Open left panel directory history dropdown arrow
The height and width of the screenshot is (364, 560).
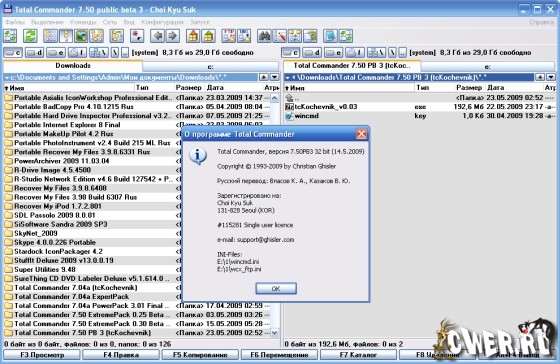tap(274, 77)
